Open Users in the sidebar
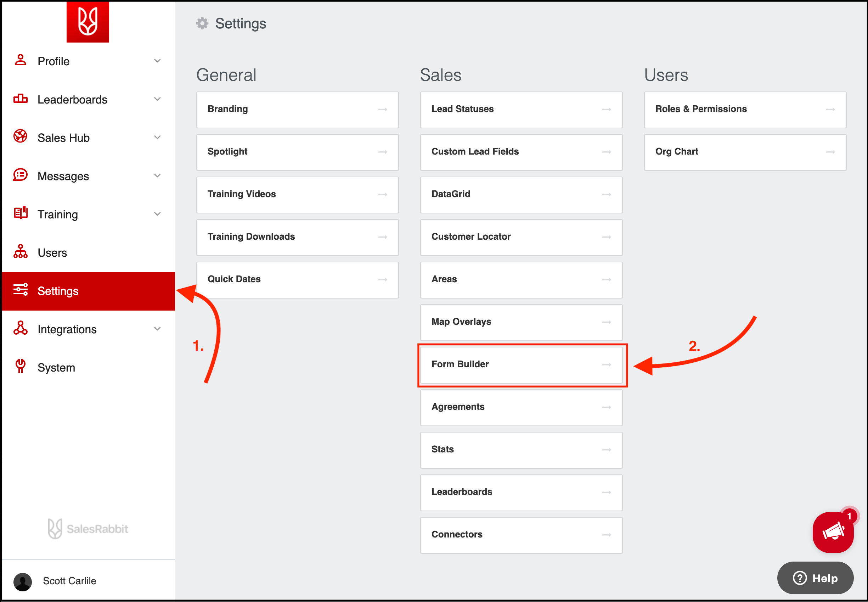 click(x=52, y=253)
